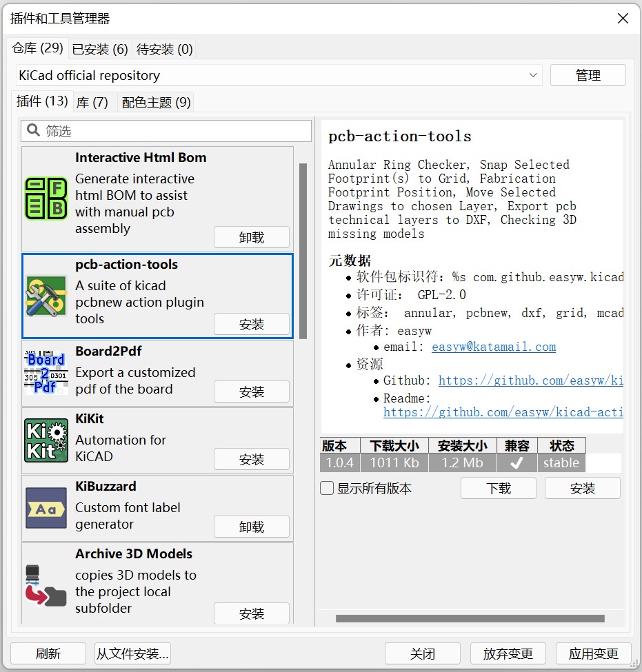Click the GPL-2.0 license text

click(x=442, y=294)
